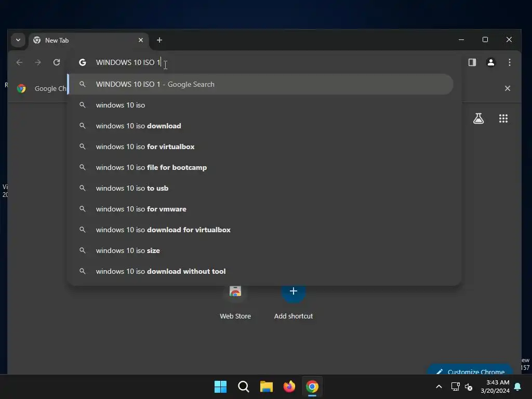Select the New Tab tab
The height and width of the screenshot is (399, 532).
[x=88, y=41]
